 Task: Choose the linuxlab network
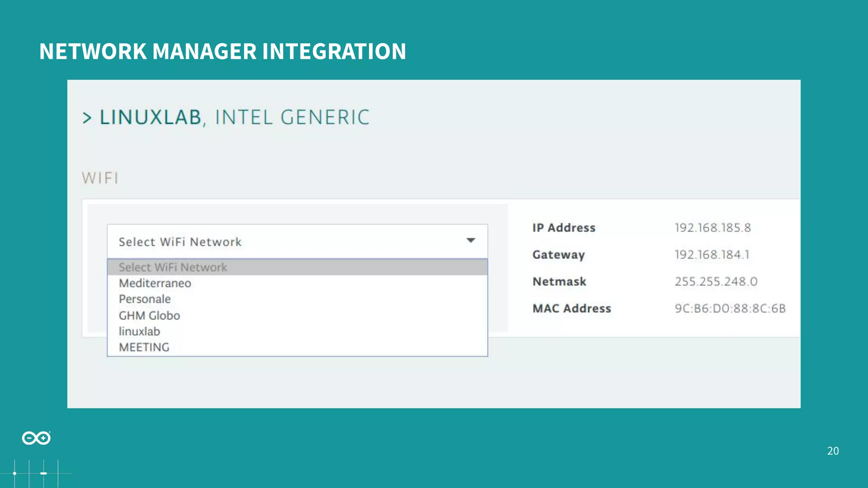[297, 331]
